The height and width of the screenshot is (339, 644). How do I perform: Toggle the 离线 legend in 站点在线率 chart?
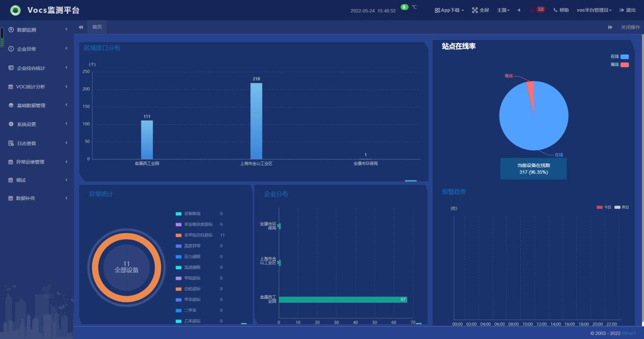(624, 65)
